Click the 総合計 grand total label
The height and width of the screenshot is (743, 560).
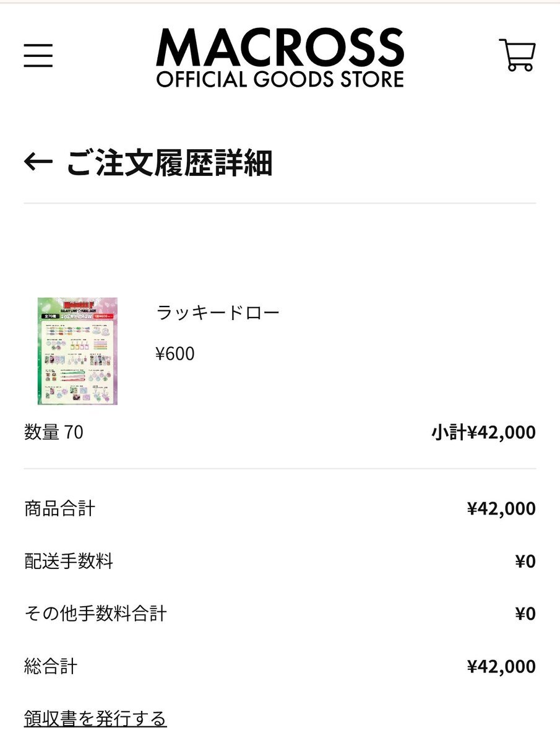[51, 667]
